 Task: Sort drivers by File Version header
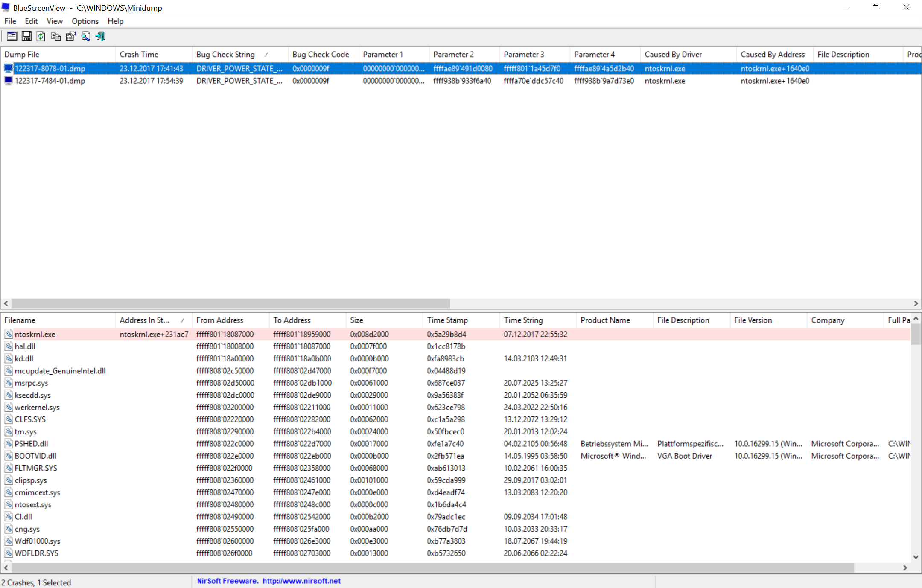(768, 320)
